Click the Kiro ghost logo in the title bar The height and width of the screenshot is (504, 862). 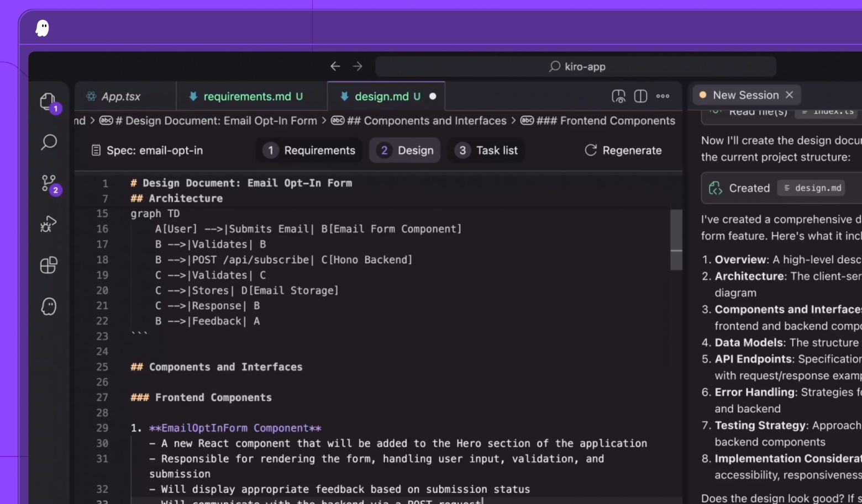point(43,28)
